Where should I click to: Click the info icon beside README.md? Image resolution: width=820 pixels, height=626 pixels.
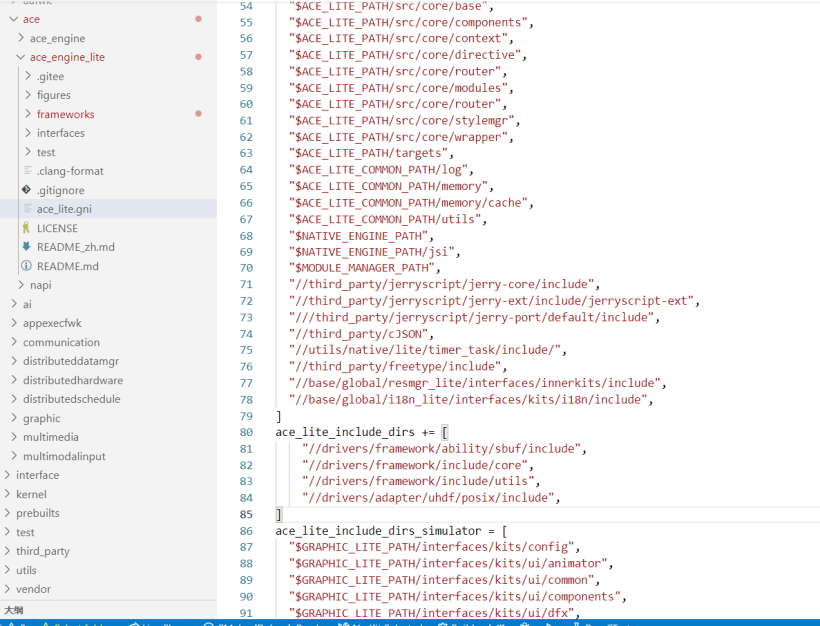tap(26, 266)
